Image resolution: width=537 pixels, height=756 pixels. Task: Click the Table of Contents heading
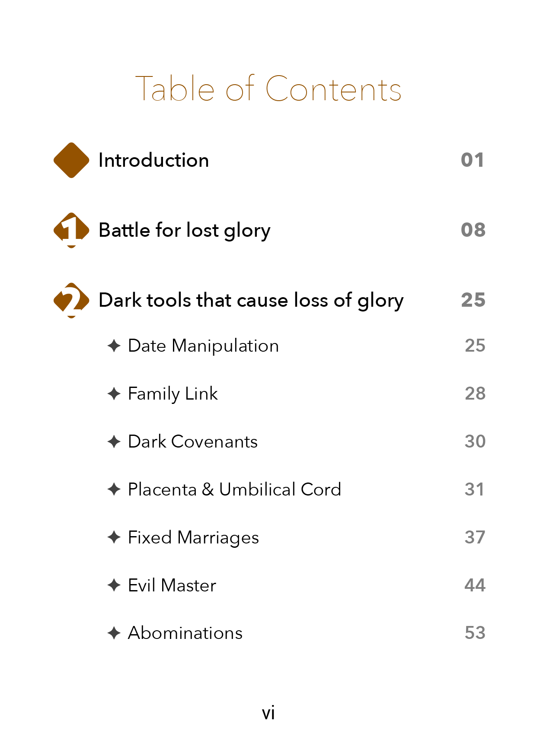(268, 89)
